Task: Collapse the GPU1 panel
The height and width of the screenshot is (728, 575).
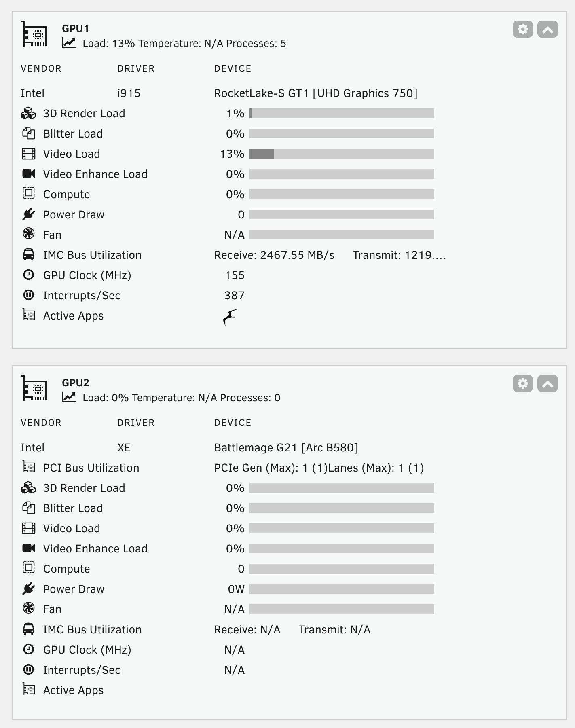Action: coord(548,29)
